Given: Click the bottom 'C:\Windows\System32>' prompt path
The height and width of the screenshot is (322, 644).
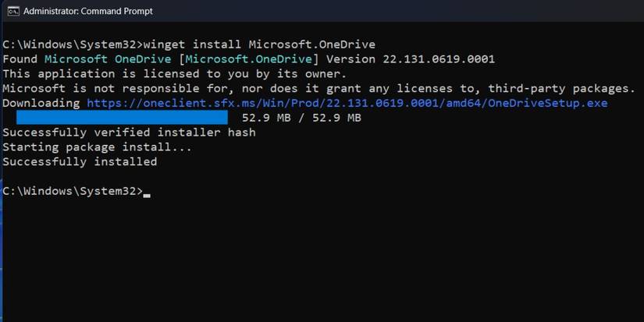Looking at the screenshot, I should (73, 192).
